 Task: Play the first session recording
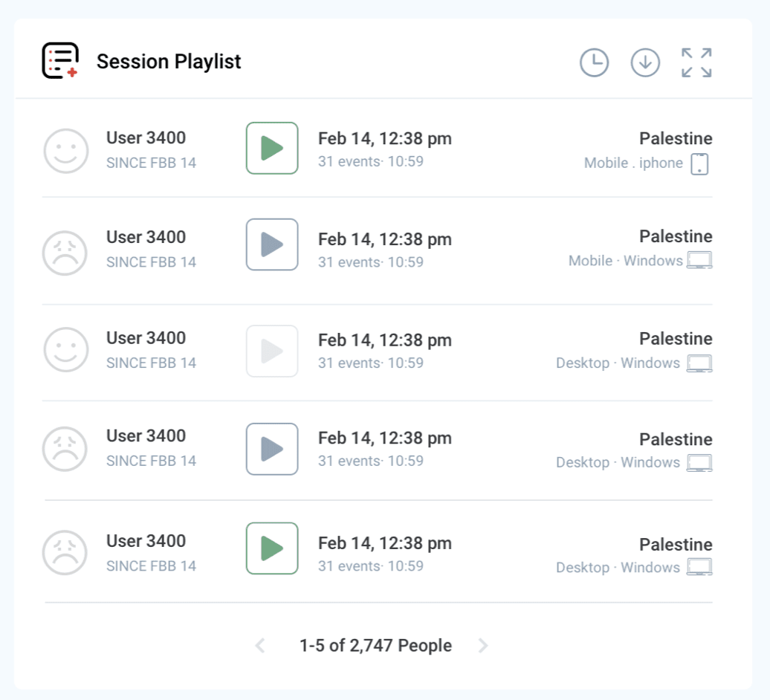271,149
